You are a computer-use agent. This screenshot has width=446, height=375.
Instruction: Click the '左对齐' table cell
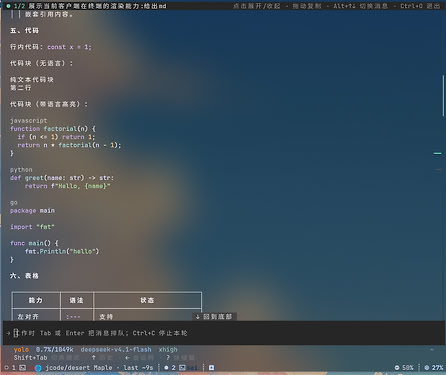click(28, 316)
